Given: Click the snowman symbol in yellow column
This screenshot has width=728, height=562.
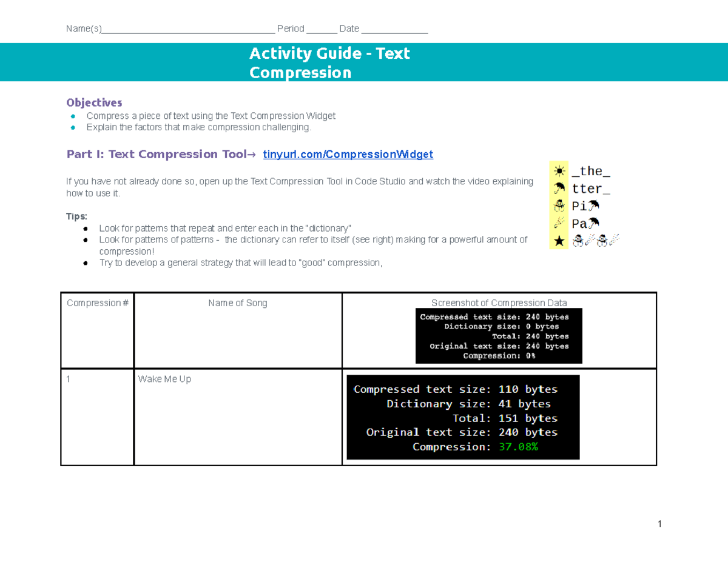Looking at the screenshot, I should (559, 206).
